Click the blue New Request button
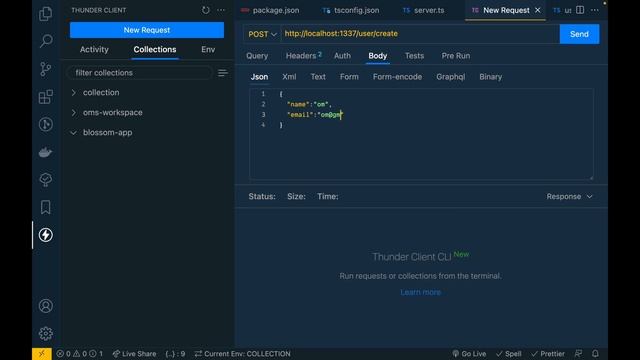 click(147, 30)
